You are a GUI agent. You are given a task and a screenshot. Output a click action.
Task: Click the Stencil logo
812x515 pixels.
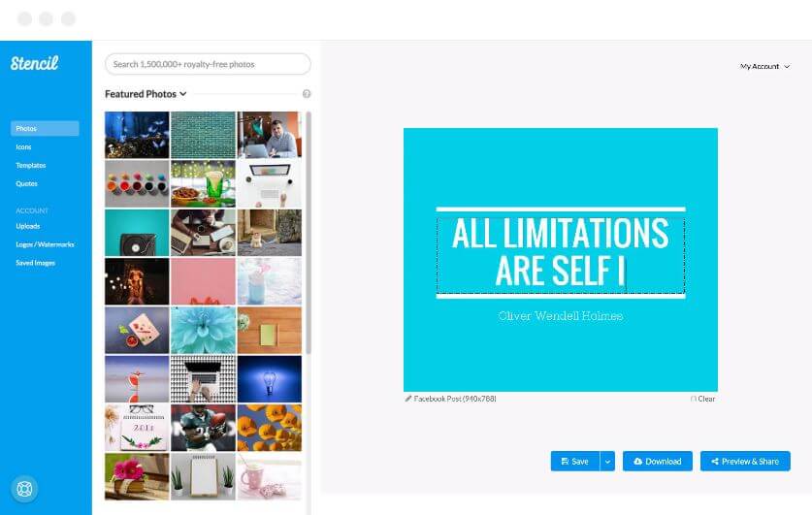point(35,63)
